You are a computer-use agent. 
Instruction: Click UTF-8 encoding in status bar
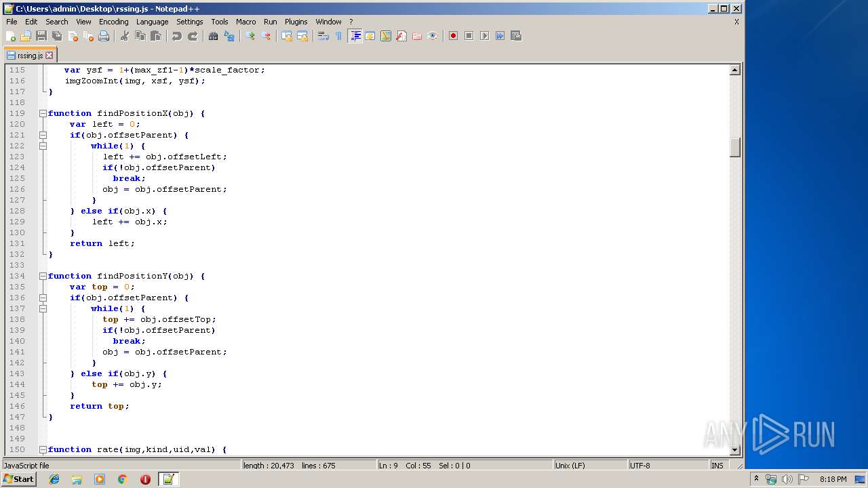point(667,466)
